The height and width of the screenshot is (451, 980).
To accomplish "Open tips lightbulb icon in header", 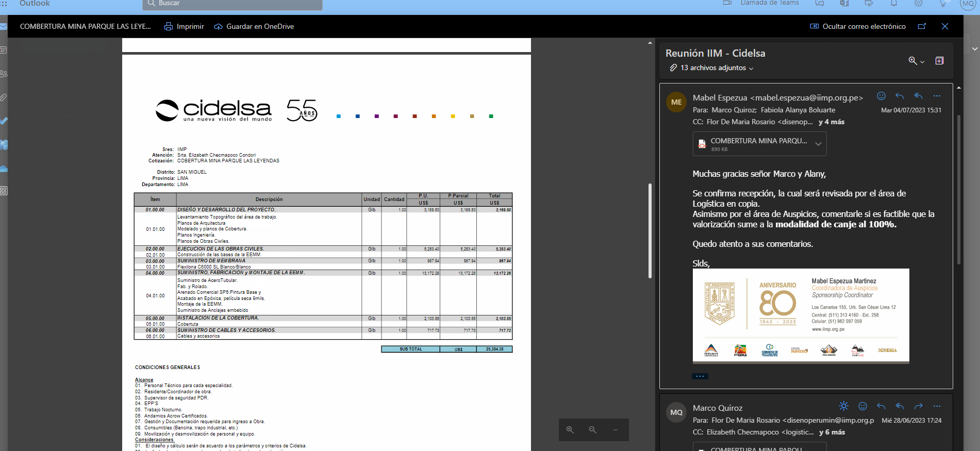I will click(943, 3).
